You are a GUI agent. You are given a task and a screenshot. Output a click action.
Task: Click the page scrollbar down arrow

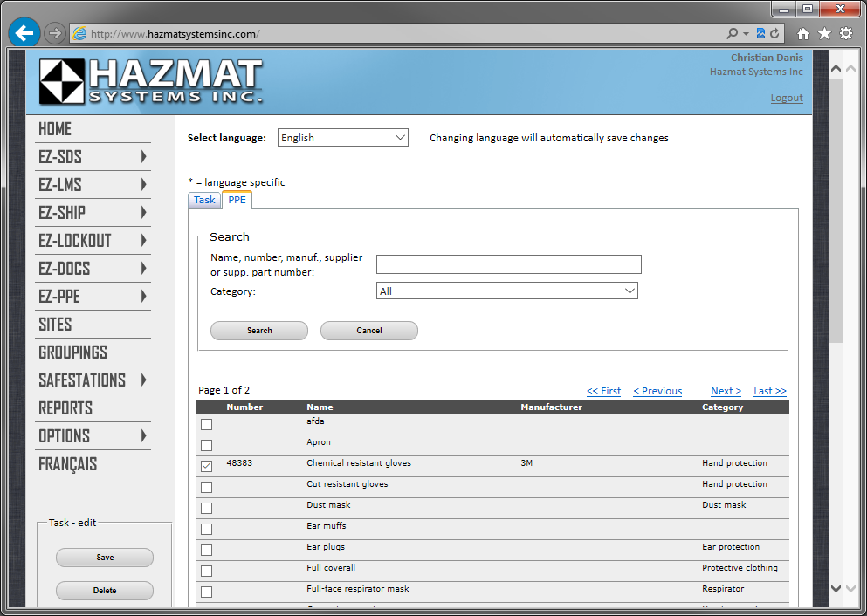coord(836,589)
